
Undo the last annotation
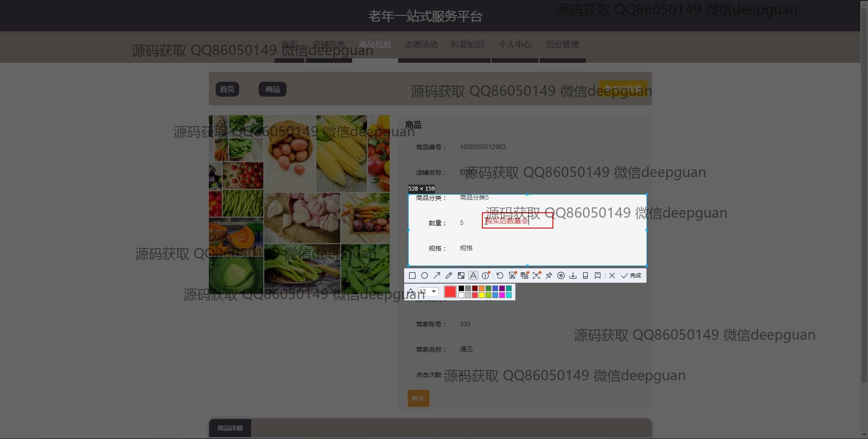point(500,276)
